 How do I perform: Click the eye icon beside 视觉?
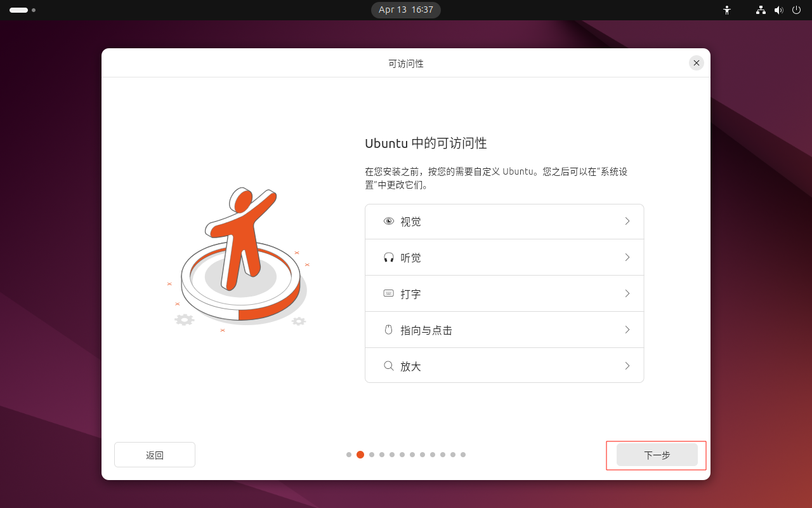tap(389, 221)
